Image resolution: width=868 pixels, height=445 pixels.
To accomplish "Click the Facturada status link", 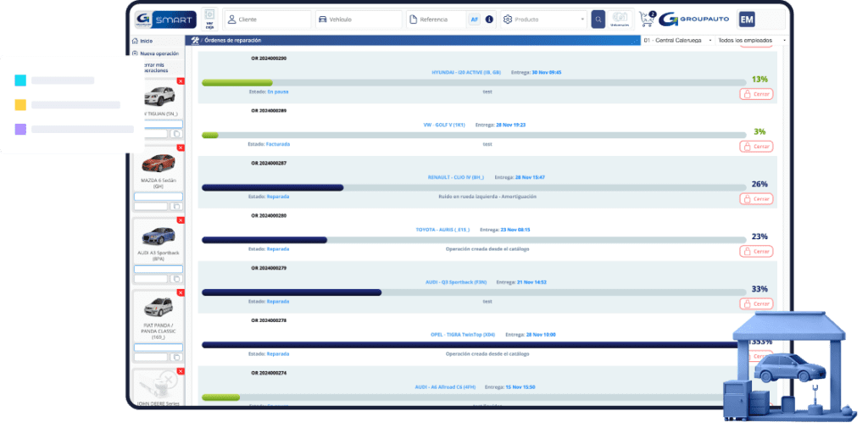I will pos(278,144).
